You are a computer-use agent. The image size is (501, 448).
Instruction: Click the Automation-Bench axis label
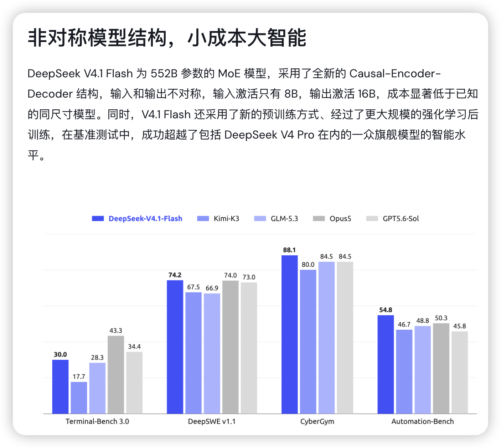pos(423,421)
